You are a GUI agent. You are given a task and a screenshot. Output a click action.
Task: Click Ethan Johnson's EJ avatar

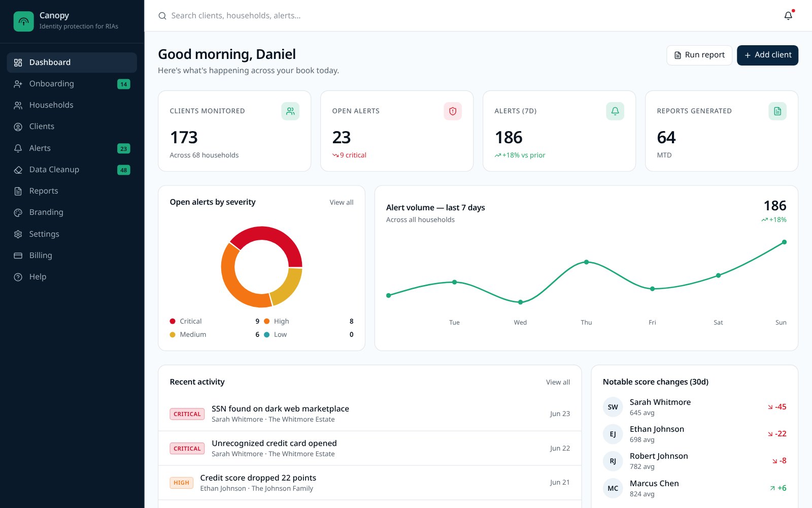613,434
